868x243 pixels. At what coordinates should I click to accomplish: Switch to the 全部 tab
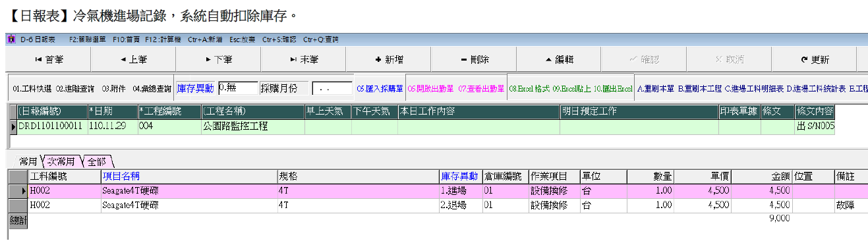(x=97, y=161)
